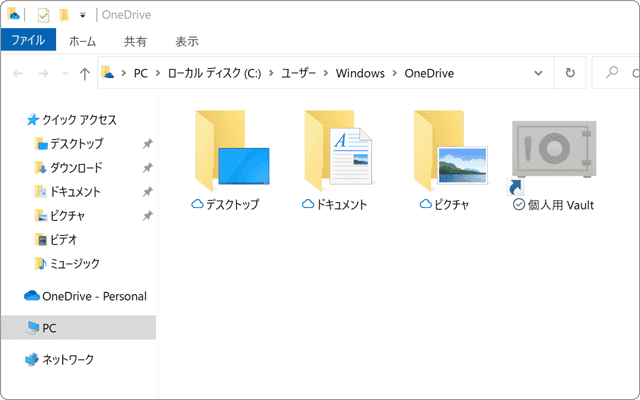
Task: Select OneDrive - Personal in the navigation pane
Action: point(85,296)
